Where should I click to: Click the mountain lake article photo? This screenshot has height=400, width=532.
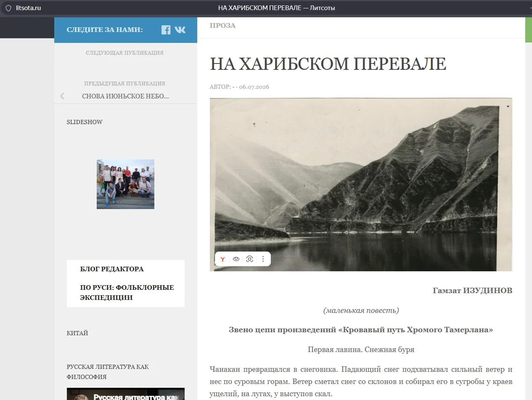361,185
